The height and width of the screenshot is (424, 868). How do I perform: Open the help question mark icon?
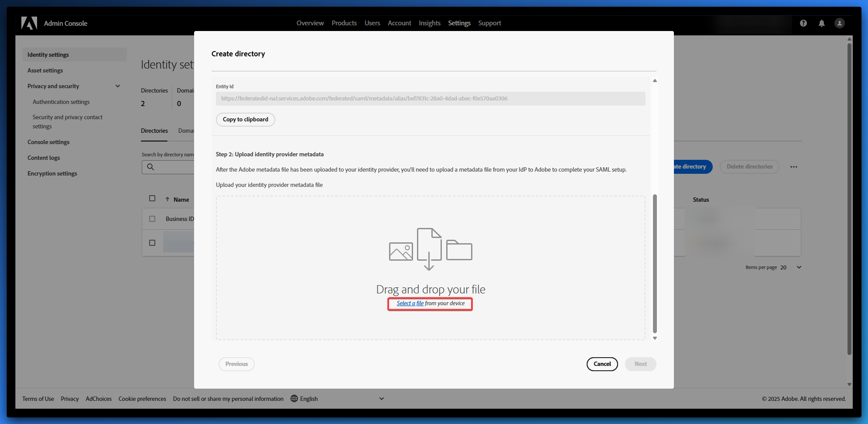tap(803, 23)
